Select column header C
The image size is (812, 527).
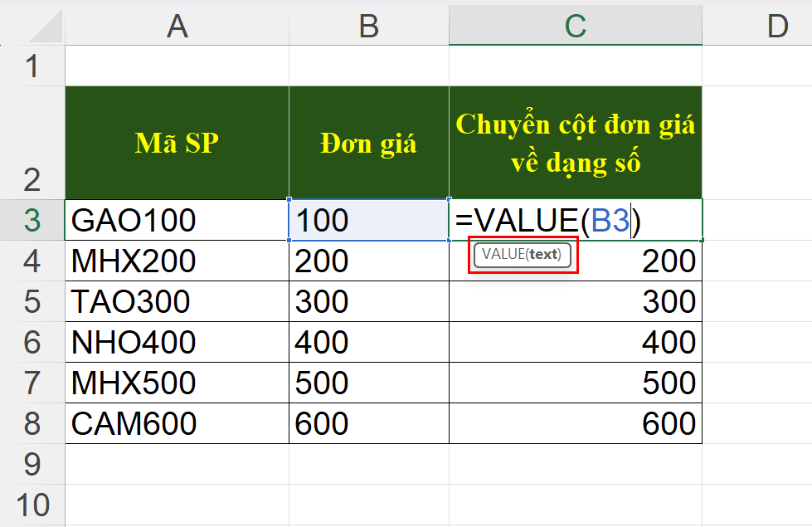pyautogui.click(x=576, y=26)
